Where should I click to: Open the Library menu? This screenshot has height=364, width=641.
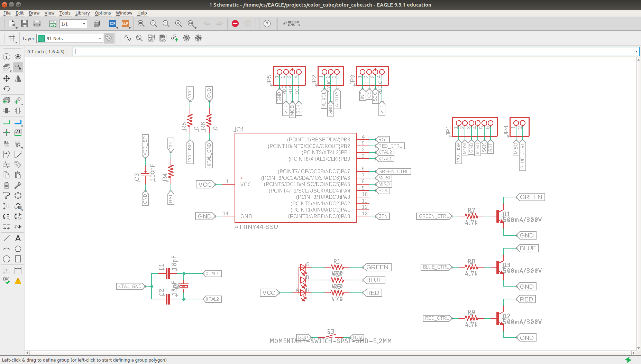[82, 13]
